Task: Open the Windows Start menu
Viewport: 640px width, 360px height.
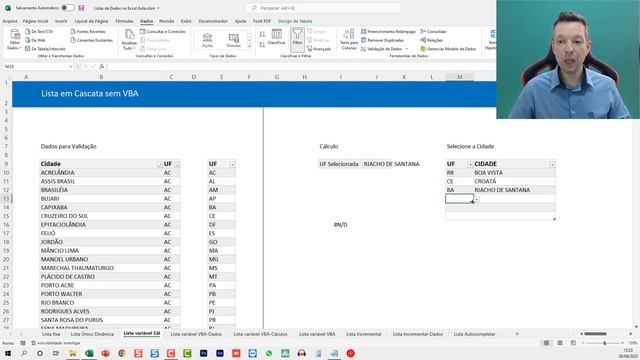Action: tap(8, 353)
